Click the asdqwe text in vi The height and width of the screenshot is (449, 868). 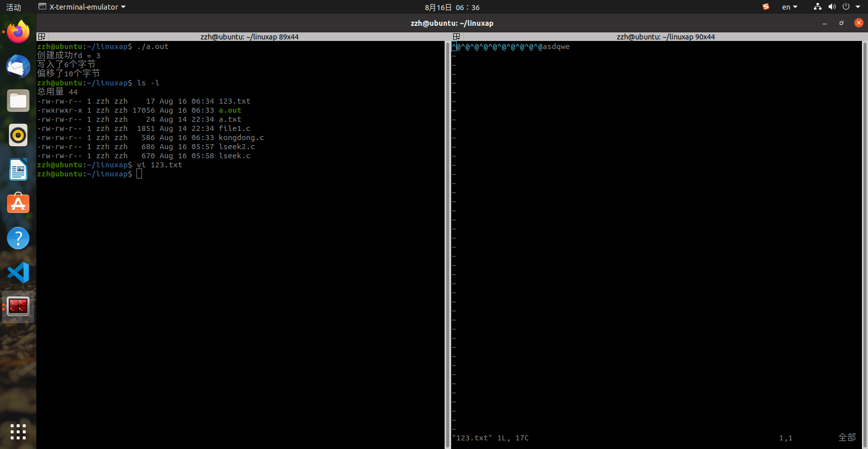556,47
